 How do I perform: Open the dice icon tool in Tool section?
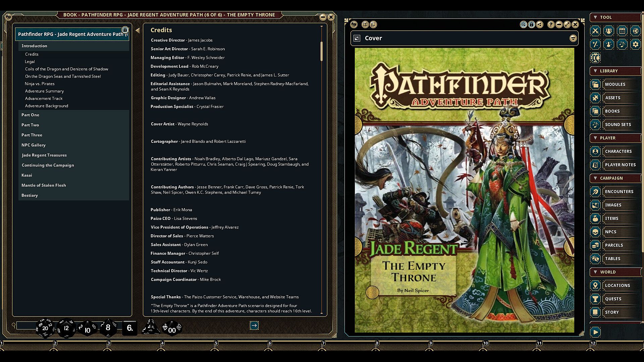(x=636, y=31)
